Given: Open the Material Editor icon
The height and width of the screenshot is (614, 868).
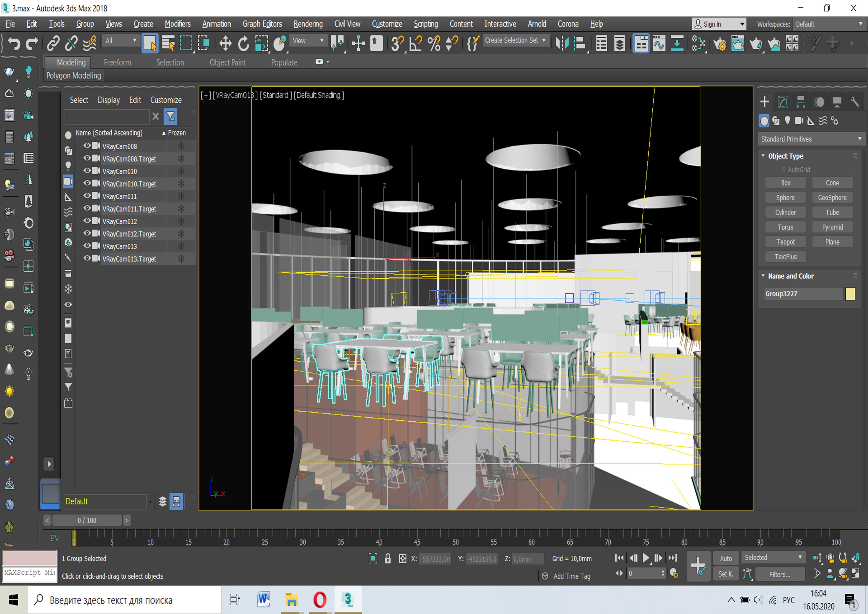Looking at the screenshot, I should tap(698, 43).
